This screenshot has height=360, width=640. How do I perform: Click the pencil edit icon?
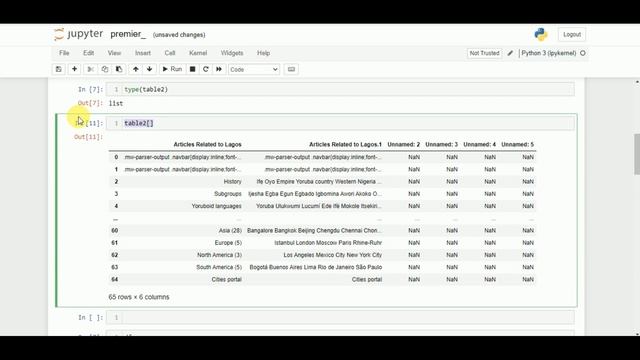[510, 53]
